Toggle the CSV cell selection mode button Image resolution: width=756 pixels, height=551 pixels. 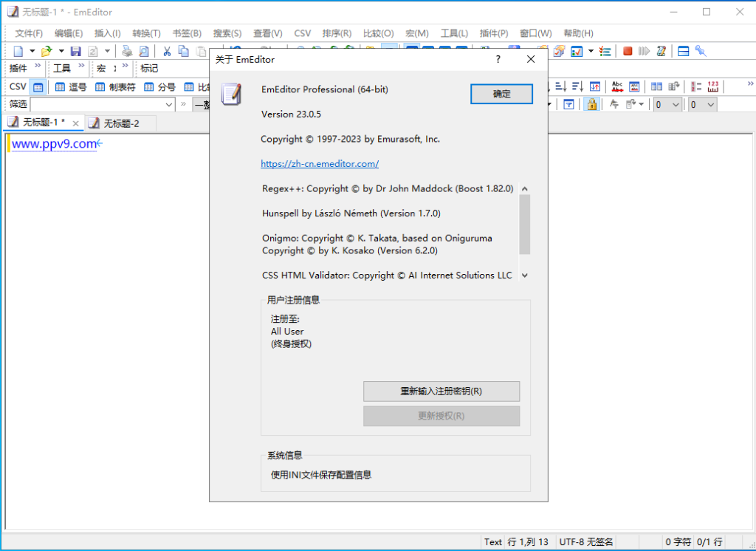[x=38, y=87]
